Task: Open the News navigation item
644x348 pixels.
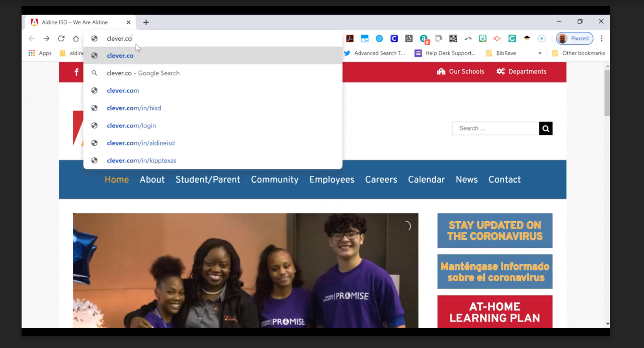Action: tap(467, 179)
